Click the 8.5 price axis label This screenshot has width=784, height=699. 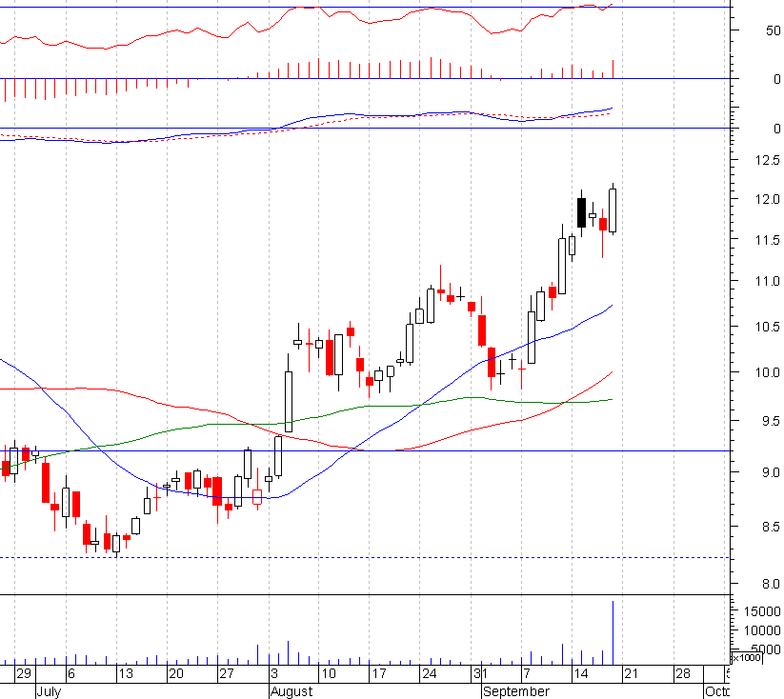(771, 527)
